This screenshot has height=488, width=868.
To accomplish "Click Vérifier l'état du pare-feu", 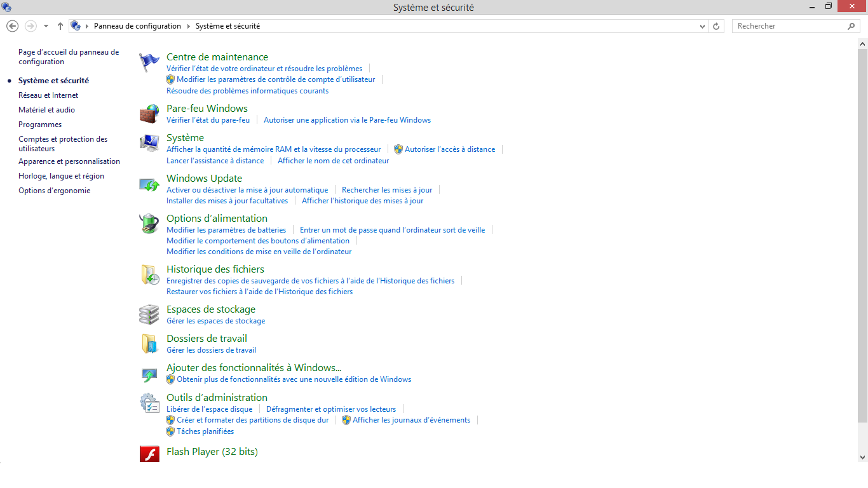I will [x=208, y=120].
